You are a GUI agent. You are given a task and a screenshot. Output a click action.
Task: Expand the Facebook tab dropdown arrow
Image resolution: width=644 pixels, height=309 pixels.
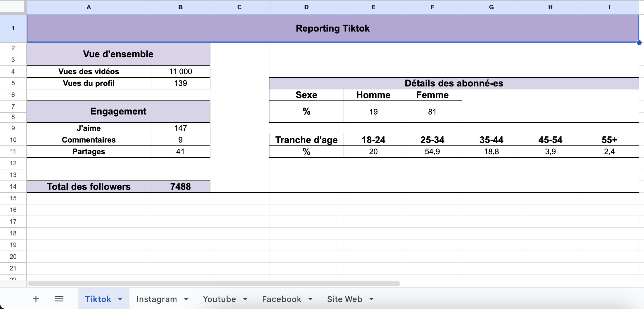click(310, 299)
